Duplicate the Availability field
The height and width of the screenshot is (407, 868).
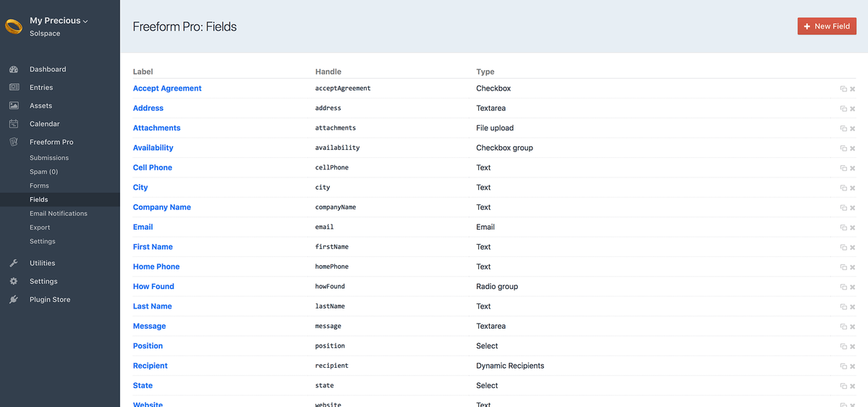pos(843,148)
